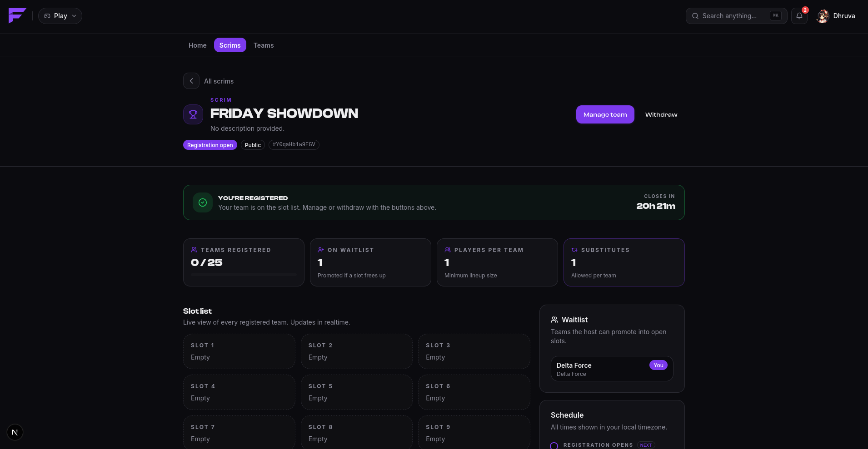868x449 pixels.
Task: Click the scrim code #Y0qaHb1w9EGV
Action: pos(294,145)
